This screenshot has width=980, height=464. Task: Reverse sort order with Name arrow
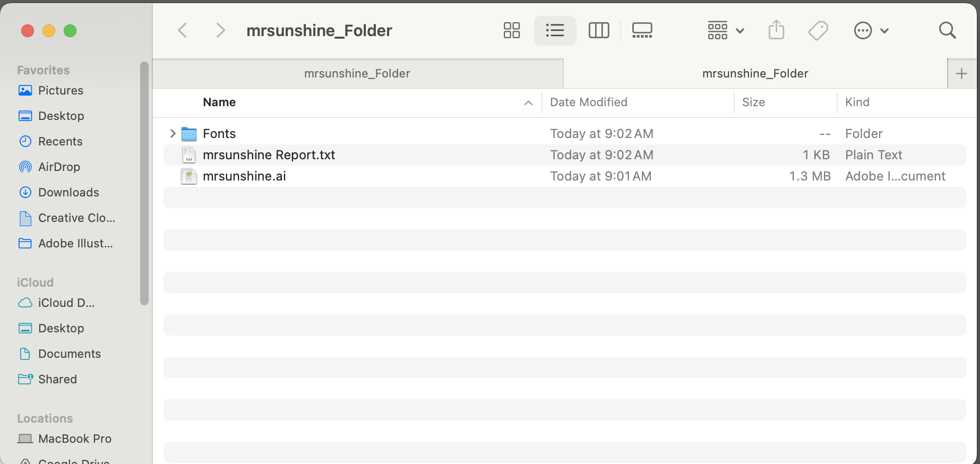pyautogui.click(x=528, y=102)
